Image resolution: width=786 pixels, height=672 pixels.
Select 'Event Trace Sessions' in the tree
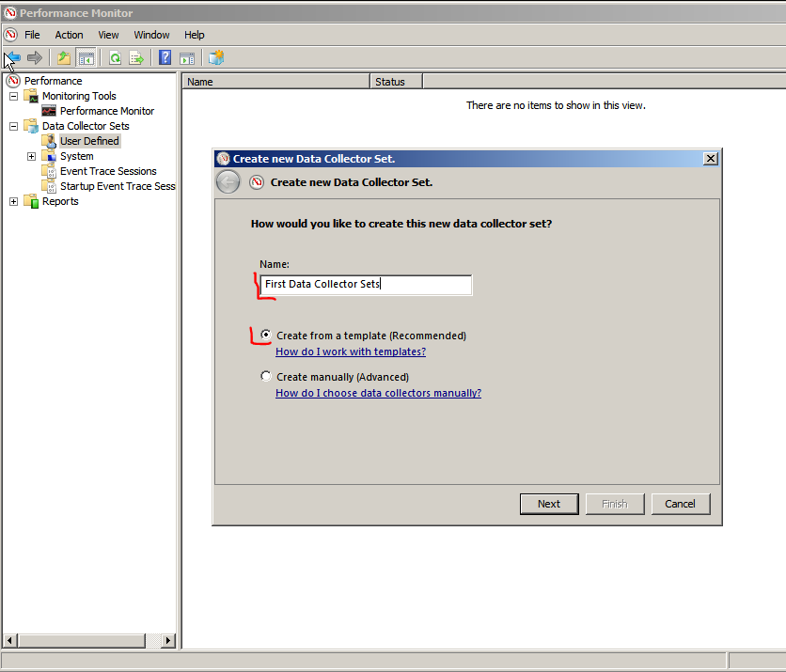108,171
